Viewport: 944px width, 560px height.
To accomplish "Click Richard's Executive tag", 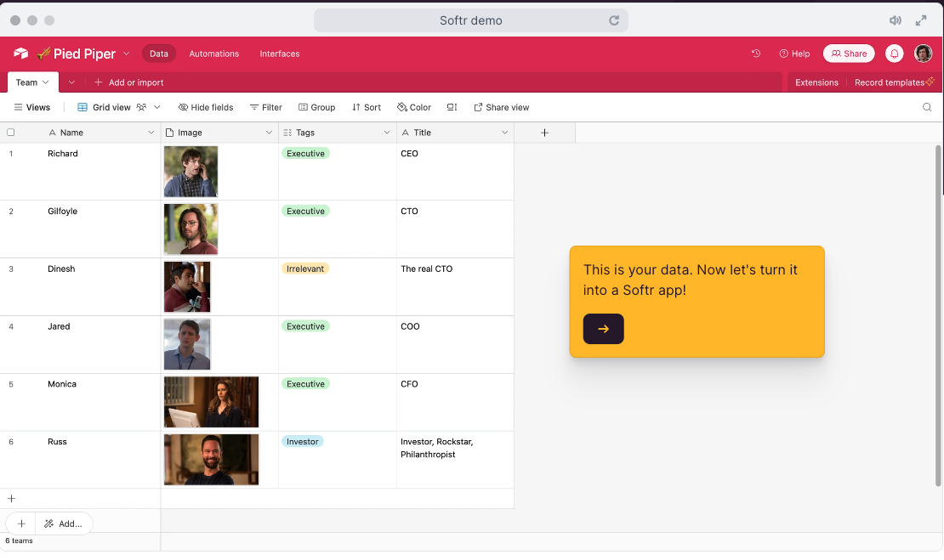I will click(306, 153).
